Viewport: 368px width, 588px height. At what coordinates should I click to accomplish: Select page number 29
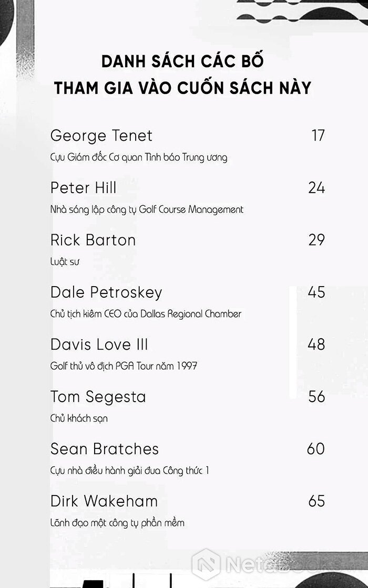point(316,240)
